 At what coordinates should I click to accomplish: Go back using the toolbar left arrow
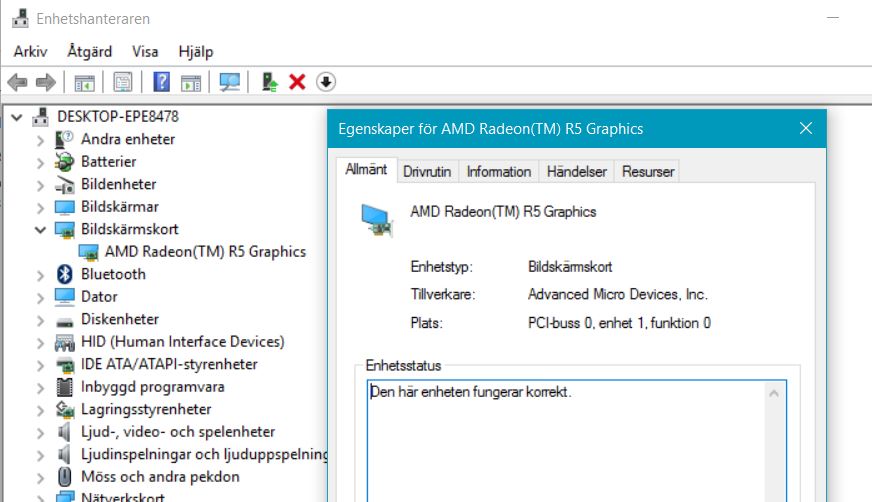click(x=17, y=82)
